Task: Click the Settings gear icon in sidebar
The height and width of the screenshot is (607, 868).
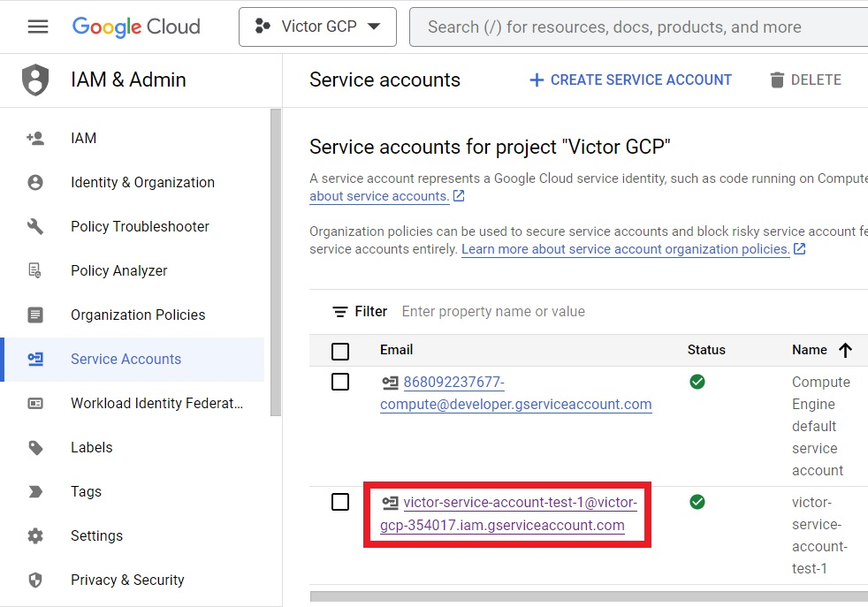Action: 34,535
